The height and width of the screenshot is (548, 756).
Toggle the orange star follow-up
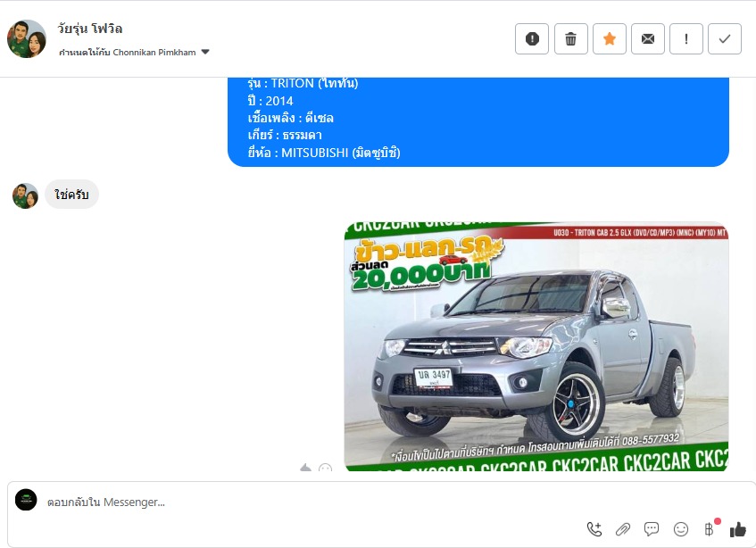[610, 38]
